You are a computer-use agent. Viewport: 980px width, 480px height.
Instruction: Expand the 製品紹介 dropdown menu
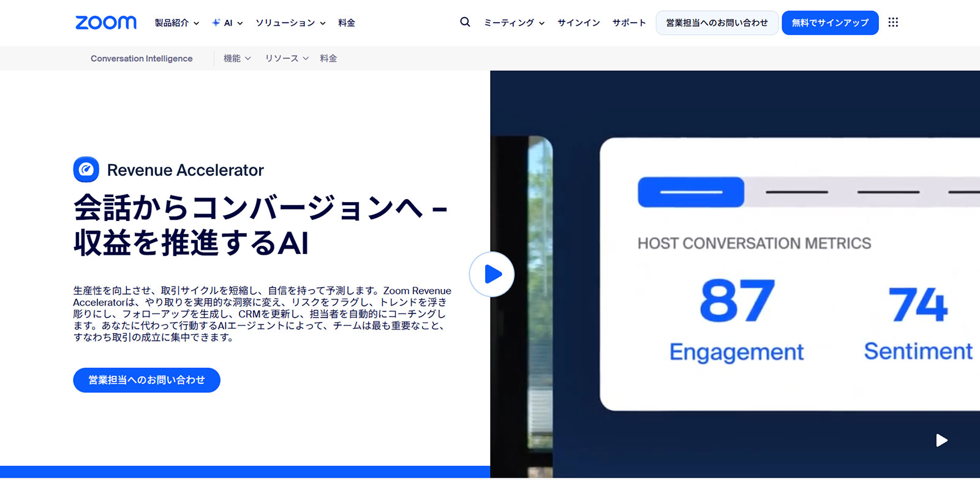click(176, 23)
